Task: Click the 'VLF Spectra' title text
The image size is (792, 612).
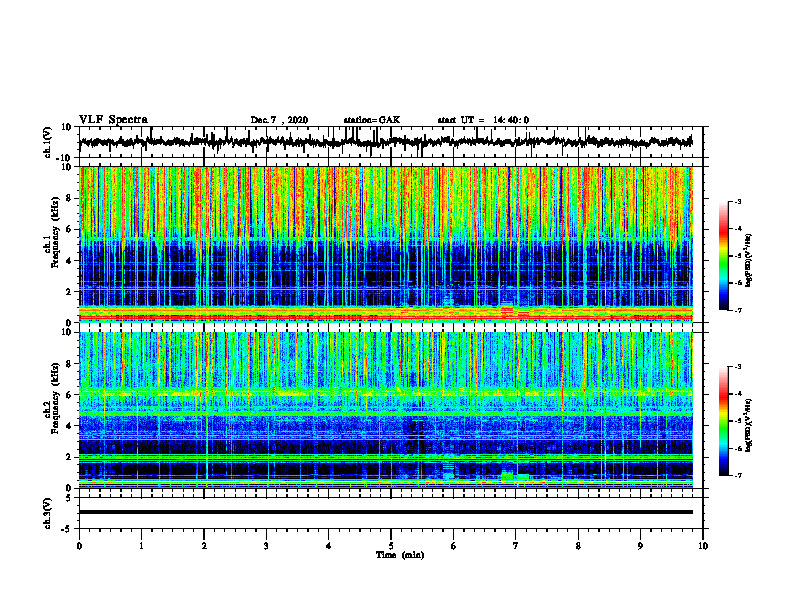Action: pos(113,120)
